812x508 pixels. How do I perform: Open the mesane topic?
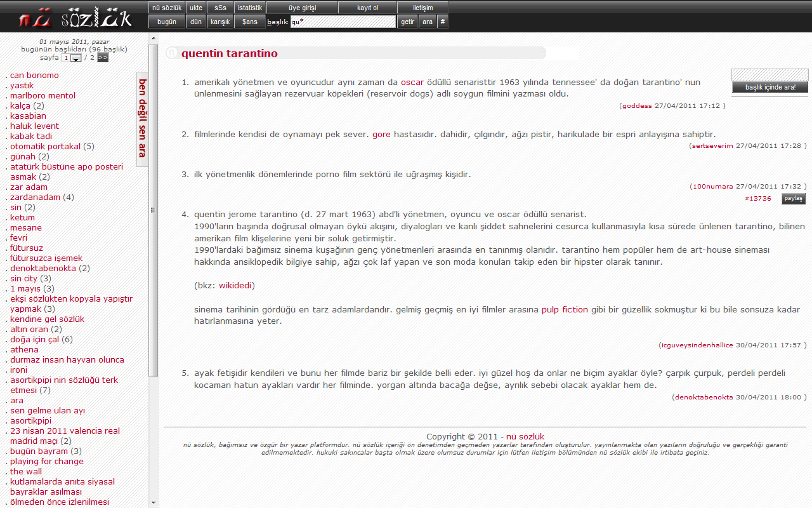(26, 228)
